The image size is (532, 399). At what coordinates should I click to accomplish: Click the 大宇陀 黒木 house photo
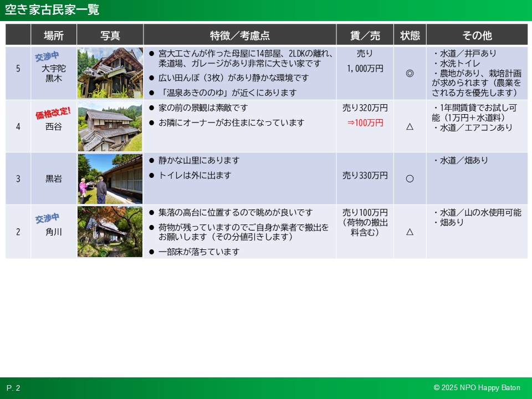click(110, 73)
